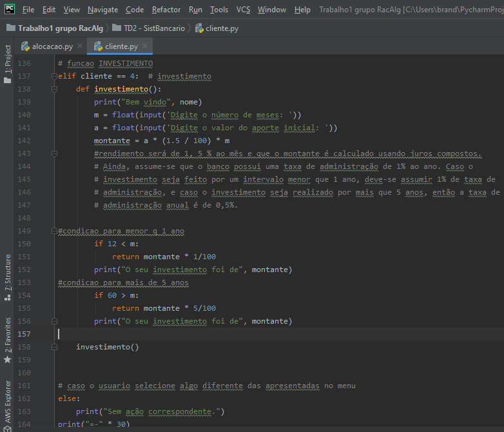Click the 'return montante * 1/100' line
504x432 pixels.
coord(164,257)
